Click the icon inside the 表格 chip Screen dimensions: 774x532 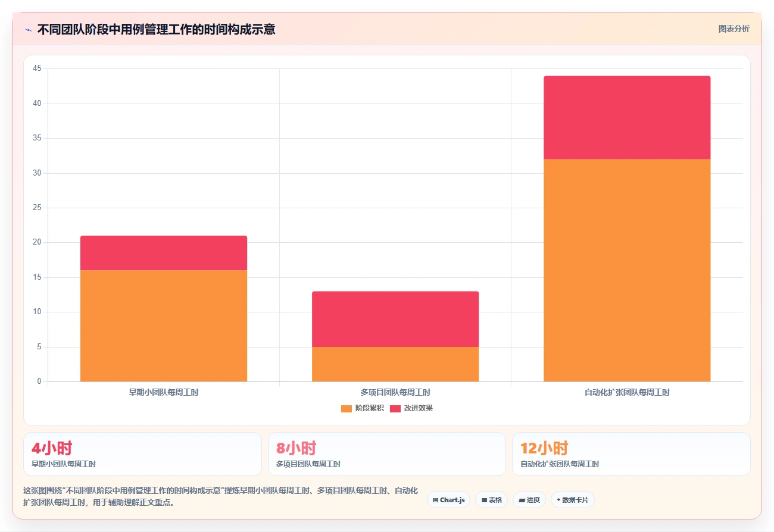[484, 500]
